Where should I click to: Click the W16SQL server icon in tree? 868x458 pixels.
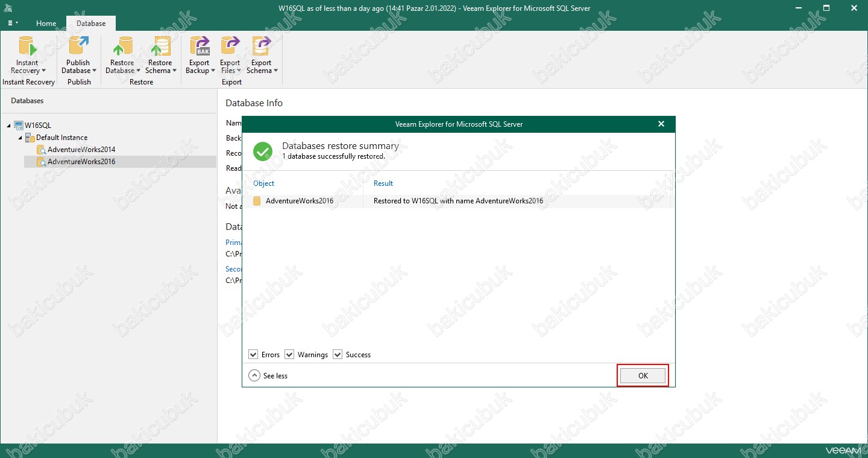pyautogui.click(x=19, y=125)
